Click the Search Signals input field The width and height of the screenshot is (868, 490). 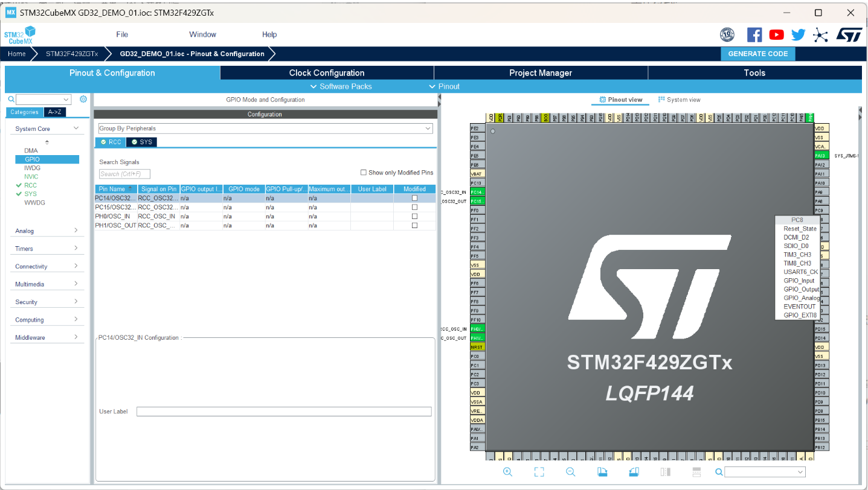[124, 174]
